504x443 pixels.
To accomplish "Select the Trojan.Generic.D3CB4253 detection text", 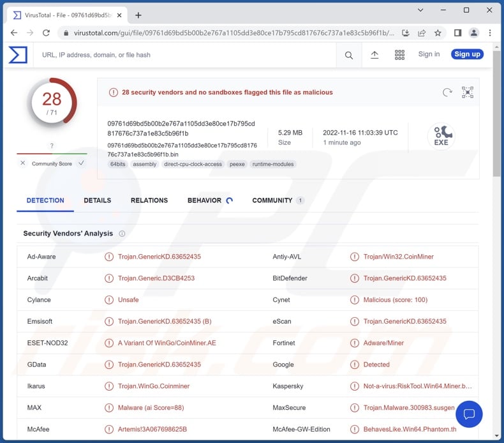I will coord(156,278).
